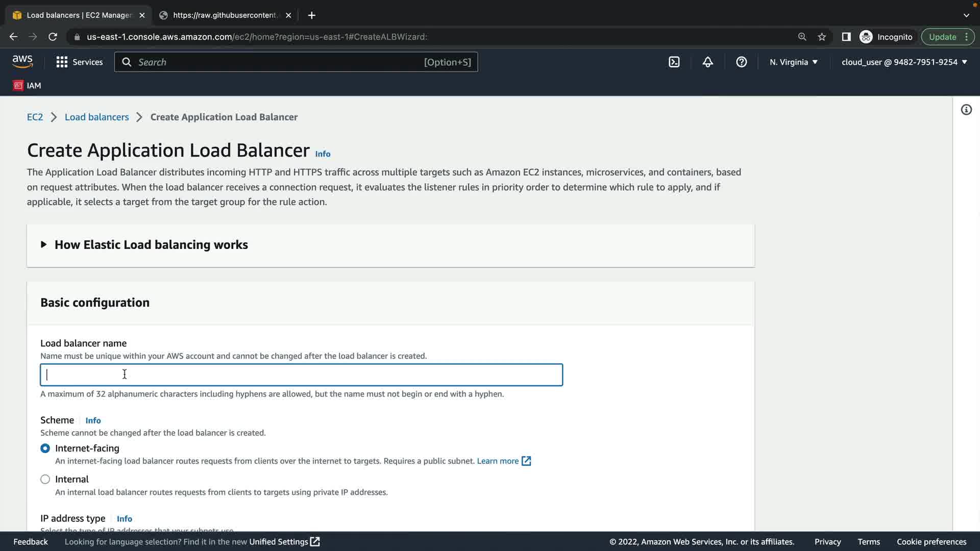Screen dimensions: 980x551
Task: Open AWS CloudShell icon in header
Action: click(674, 62)
